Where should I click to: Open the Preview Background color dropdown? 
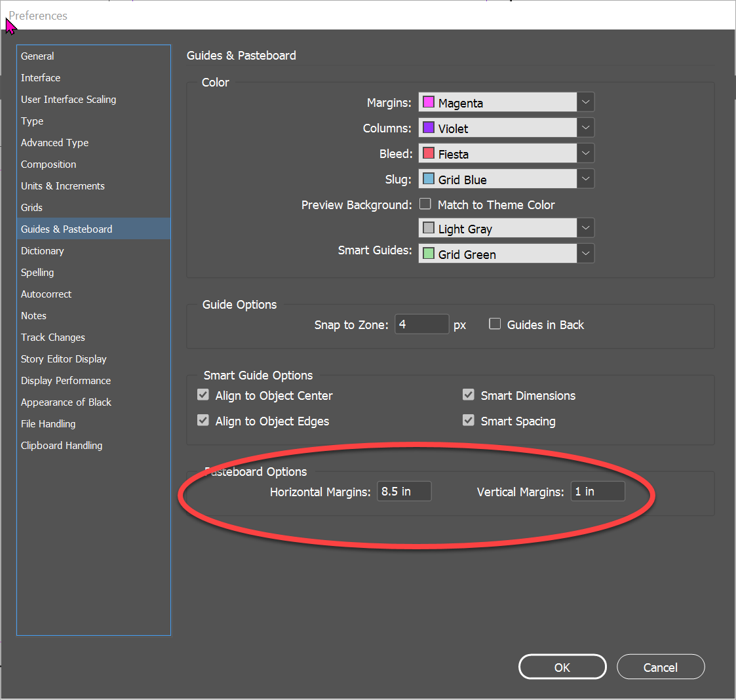click(585, 227)
